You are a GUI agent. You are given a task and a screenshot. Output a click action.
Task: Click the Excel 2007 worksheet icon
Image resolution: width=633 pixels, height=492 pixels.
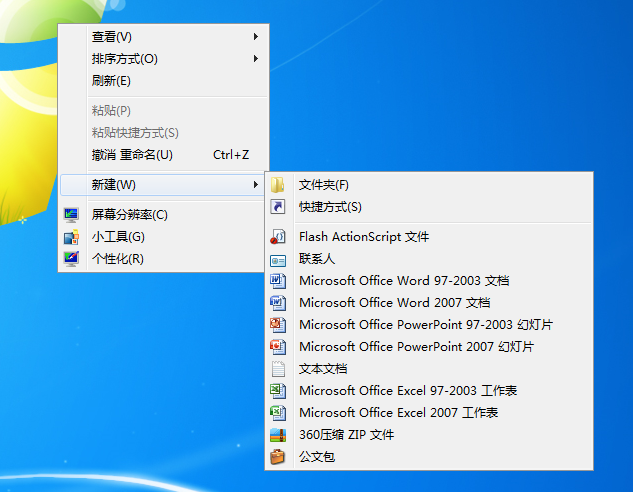[278, 412]
